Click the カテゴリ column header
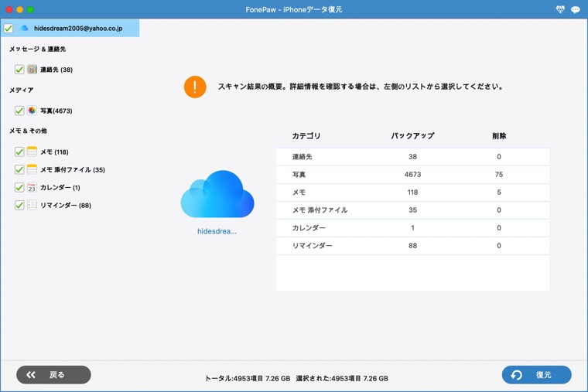The width and height of the screenshot is (588, 392). tap(306, 135)
